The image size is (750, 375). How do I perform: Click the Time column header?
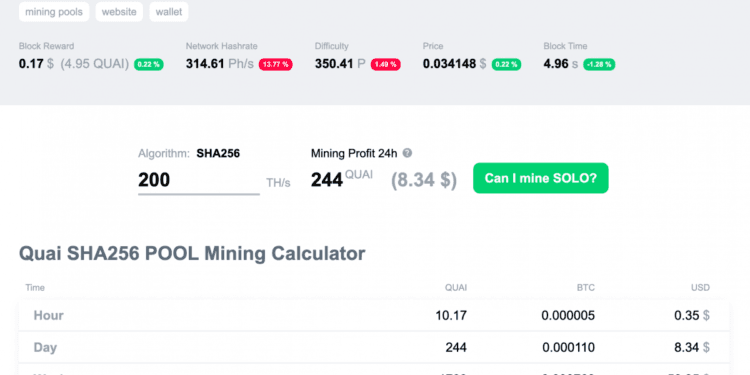tap(35, 287)
